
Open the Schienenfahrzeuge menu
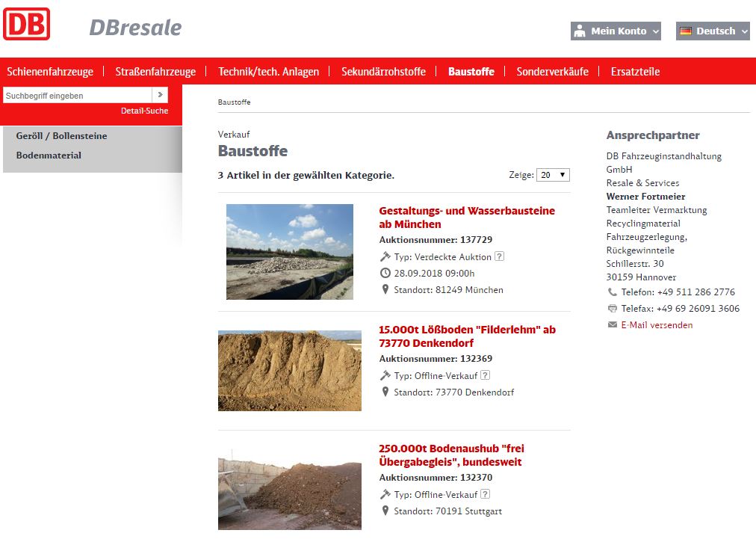tap(50, 72)
